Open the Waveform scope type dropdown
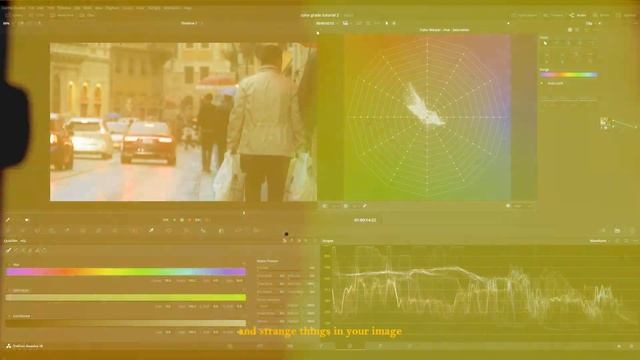Image resolution: width=640 pixels, height=360 pixels. 599,241
